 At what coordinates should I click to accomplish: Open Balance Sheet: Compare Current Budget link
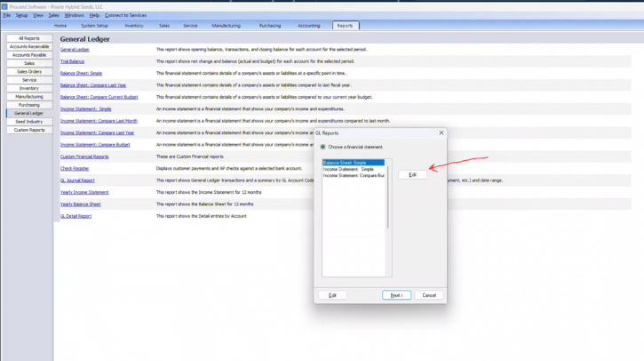click(x=99, y=97)
